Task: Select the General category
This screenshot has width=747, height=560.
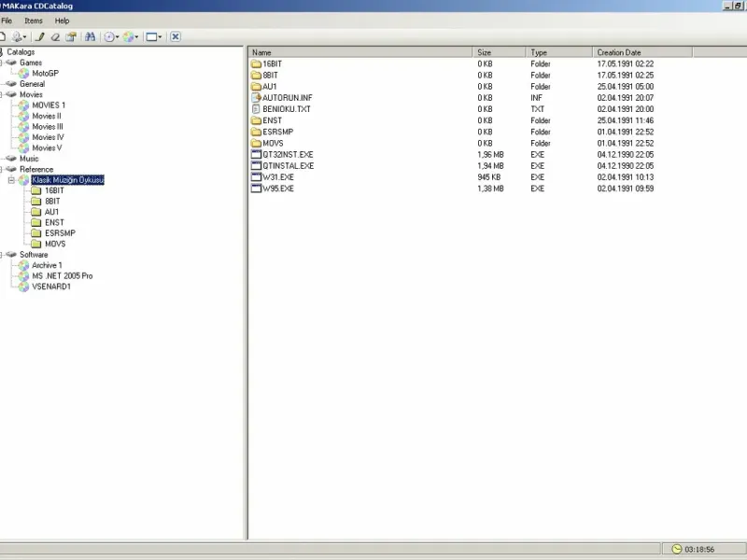Action: pyautogui.click(x=33, y=84)
